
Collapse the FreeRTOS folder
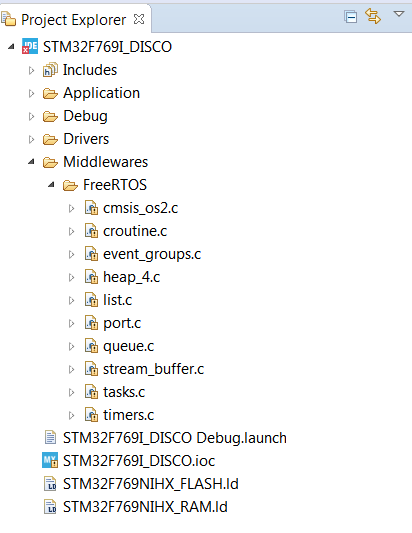[x=51, y=185]
